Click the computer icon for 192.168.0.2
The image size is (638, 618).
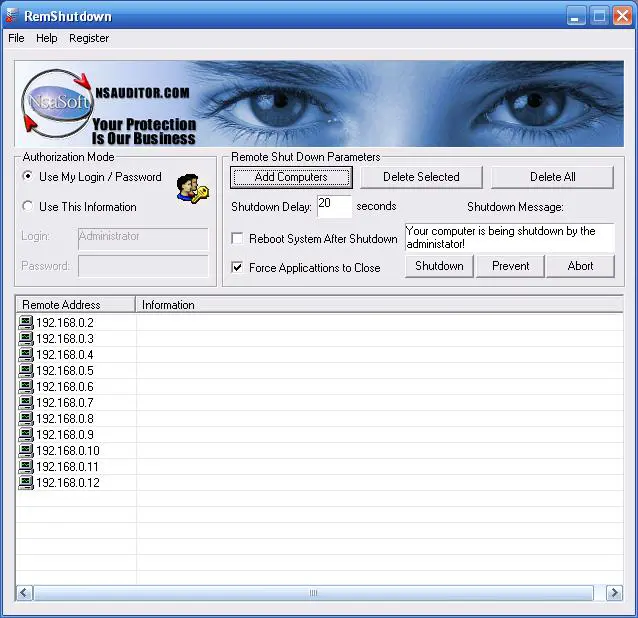26,323
